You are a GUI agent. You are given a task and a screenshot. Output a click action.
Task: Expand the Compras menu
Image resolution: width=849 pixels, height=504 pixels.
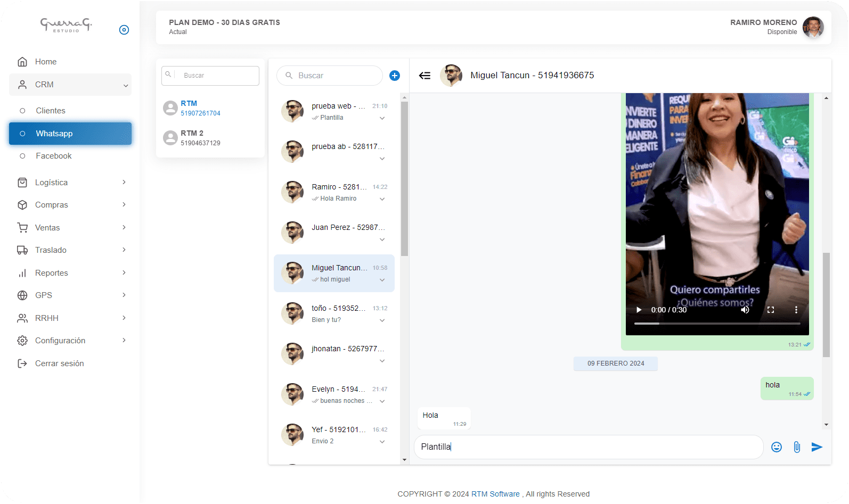(x=70, y=205)
